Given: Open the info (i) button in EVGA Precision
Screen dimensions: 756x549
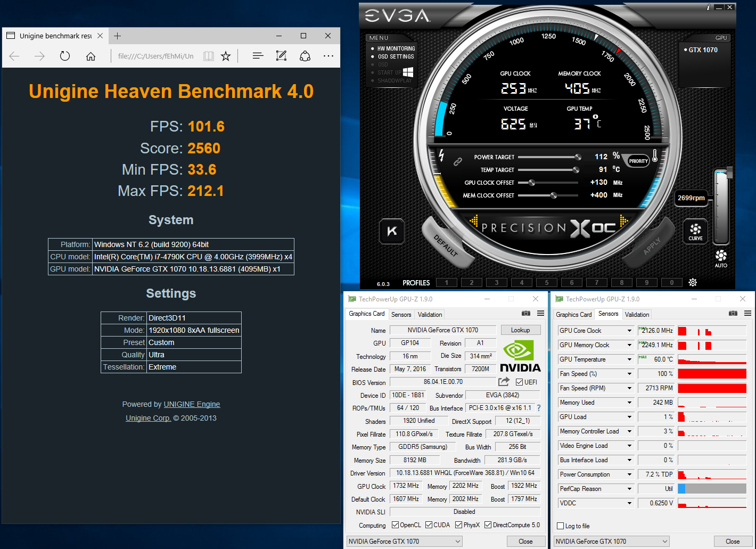Looking at the screenshot, I should [708, 7].
